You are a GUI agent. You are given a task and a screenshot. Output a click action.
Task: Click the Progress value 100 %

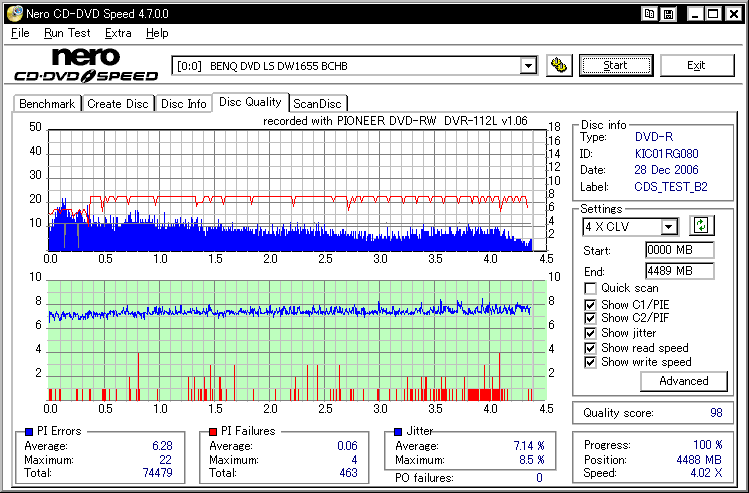[707, 445]
